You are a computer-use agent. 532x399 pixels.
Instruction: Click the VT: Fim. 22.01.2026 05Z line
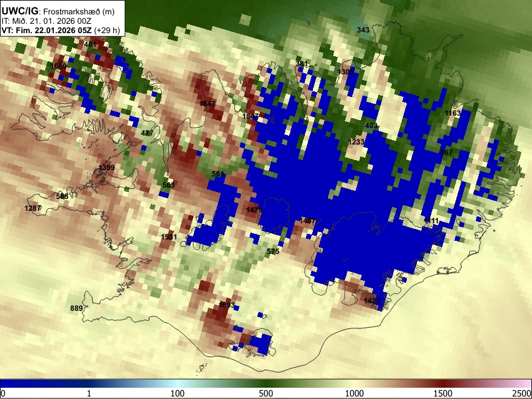[x=61, y=30]
